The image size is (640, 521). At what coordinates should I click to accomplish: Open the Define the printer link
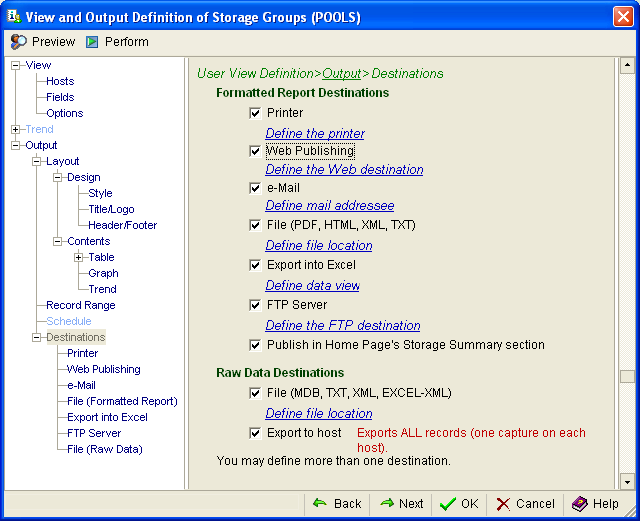[x=315, y=134]
